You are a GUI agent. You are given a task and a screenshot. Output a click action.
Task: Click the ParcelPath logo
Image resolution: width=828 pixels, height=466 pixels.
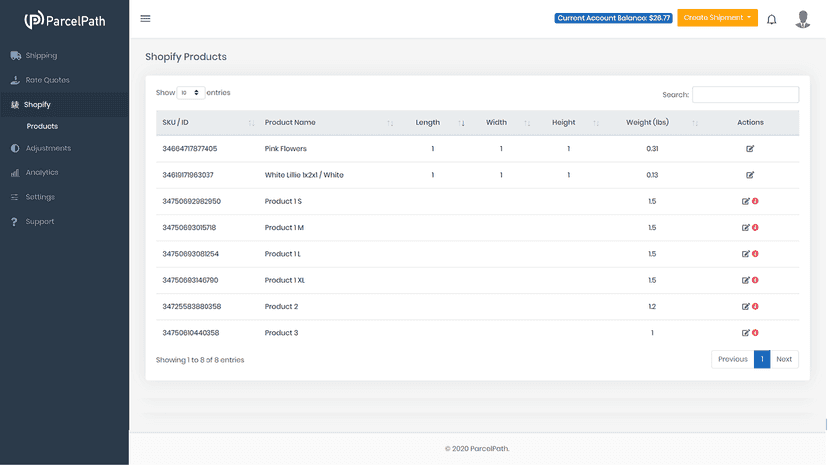[64, 20]
